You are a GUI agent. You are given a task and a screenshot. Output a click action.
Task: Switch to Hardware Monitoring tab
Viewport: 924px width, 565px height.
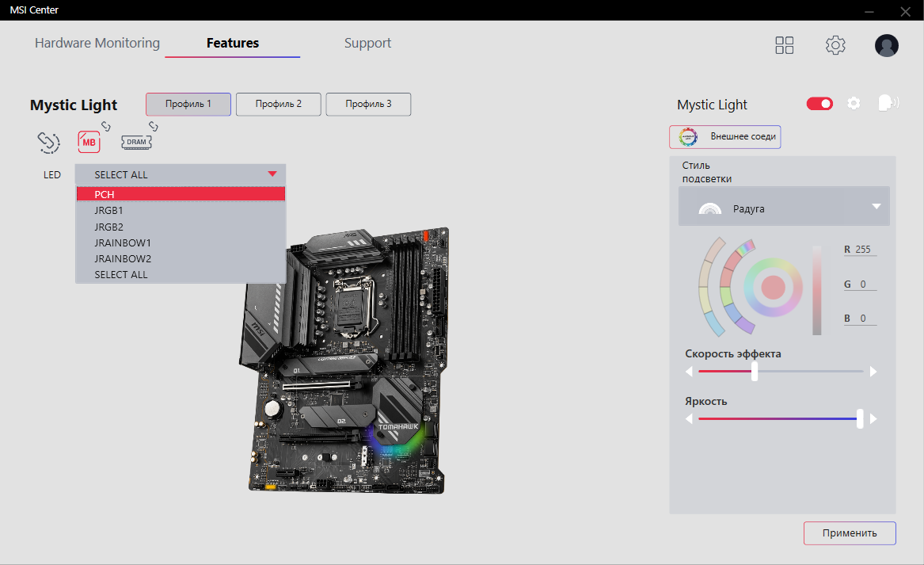pyautogui.click(x=97, y=43)
